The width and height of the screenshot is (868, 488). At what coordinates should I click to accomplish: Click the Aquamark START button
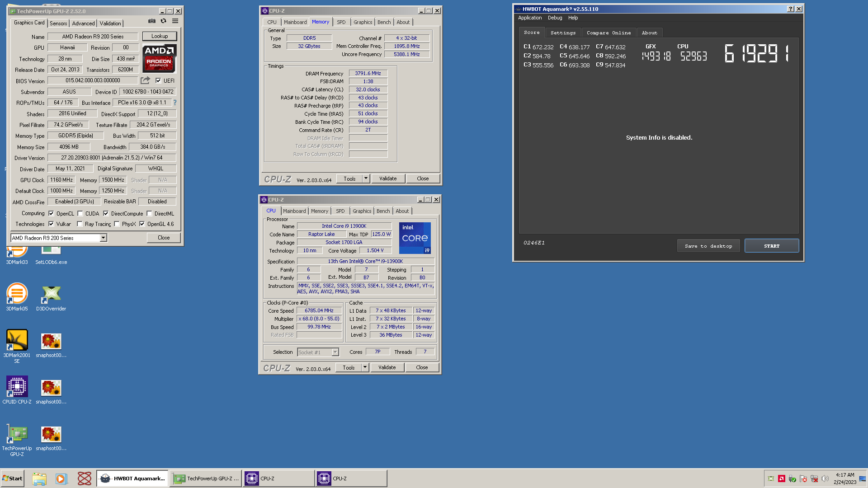(772, 246)
